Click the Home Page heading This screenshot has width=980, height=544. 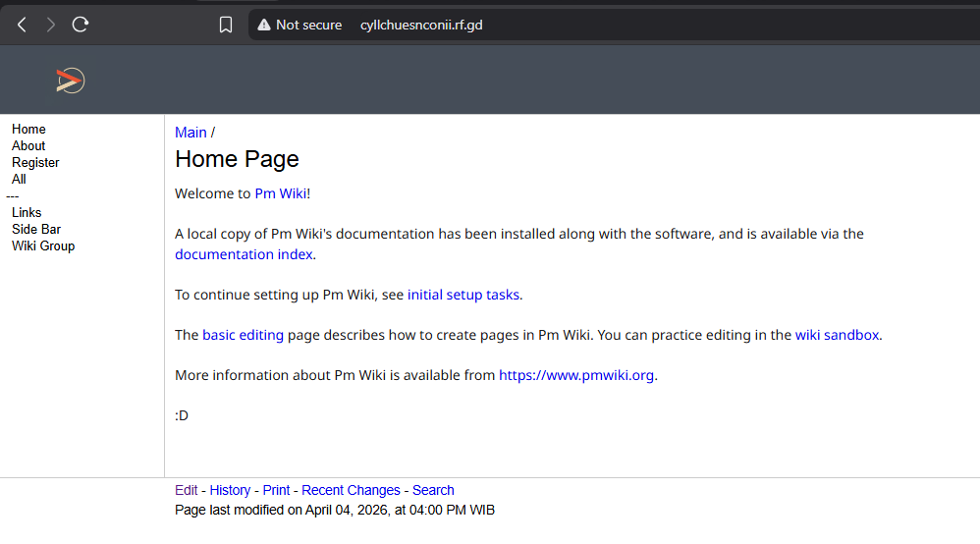pyautogui.click(x=237, y=159)
